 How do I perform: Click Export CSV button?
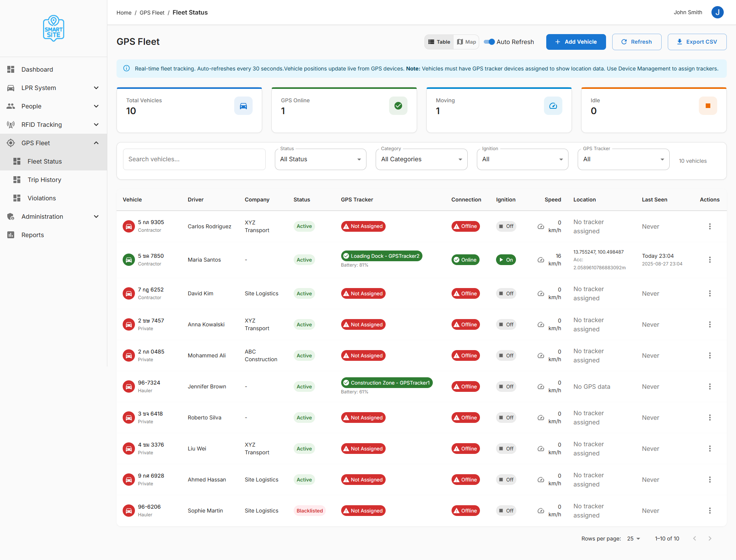point(697,42)
